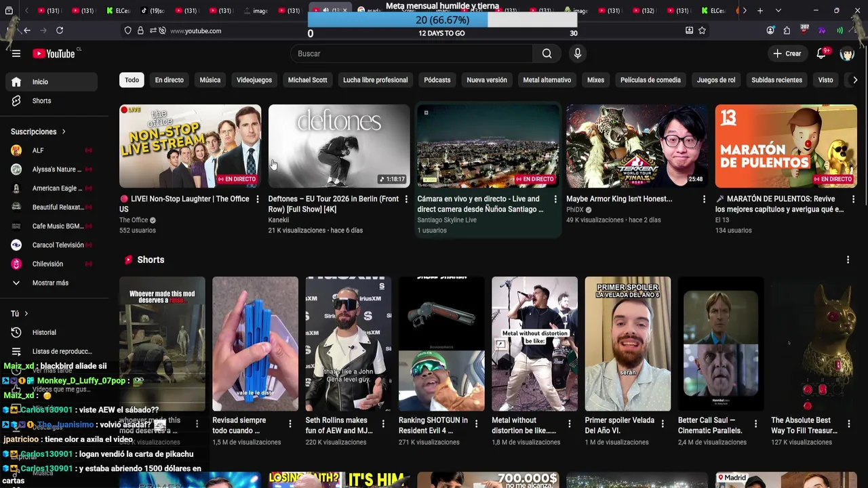This screenshot has width=868, height=488.
Task: Open the Shorts shelf three-dot menu
Action: click(x=848, y=260)
